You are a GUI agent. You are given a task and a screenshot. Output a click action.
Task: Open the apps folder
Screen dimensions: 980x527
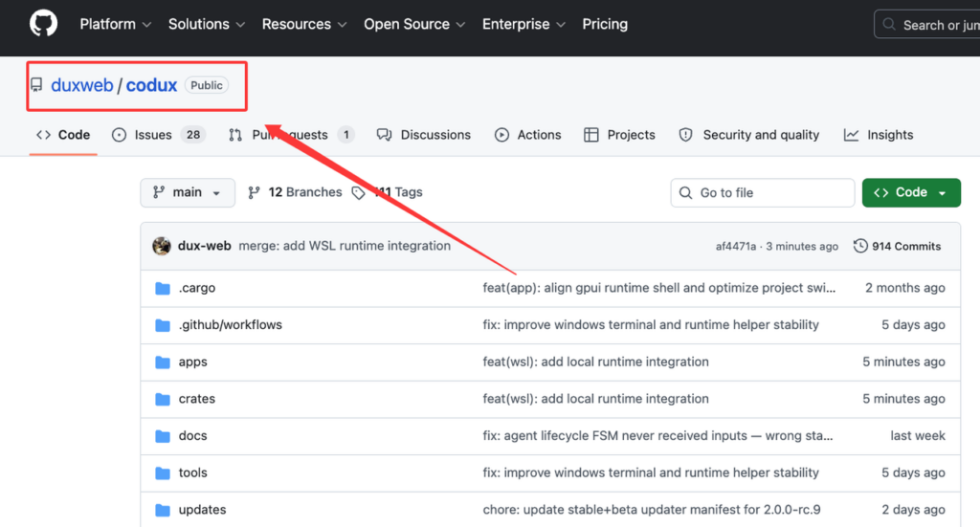click(x=192, y=362)
